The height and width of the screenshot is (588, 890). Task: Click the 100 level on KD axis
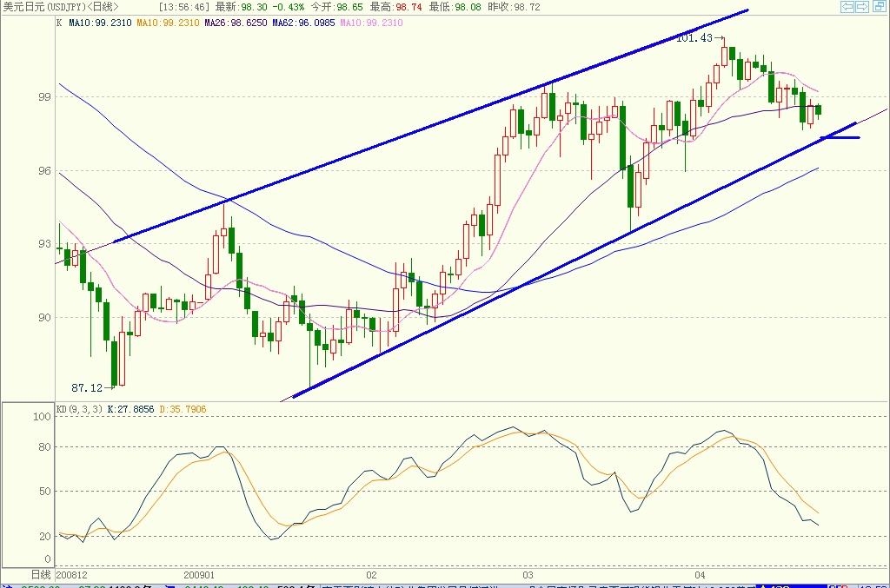(42, 417)
